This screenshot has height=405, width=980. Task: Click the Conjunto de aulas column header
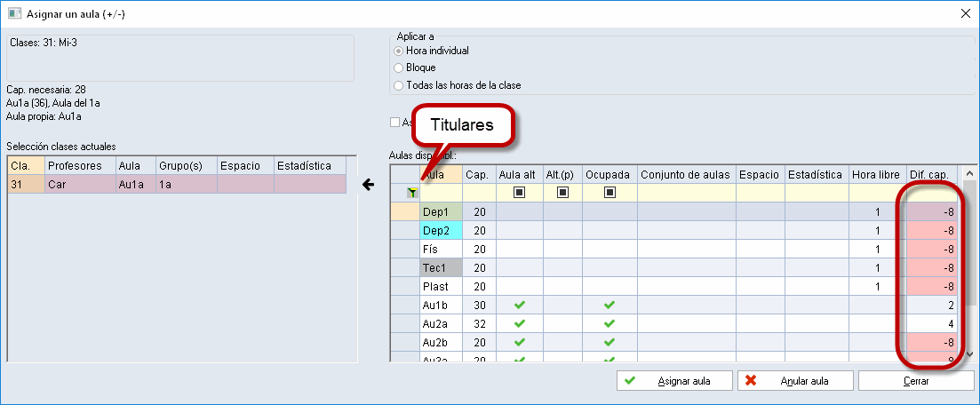coord(687,175)
